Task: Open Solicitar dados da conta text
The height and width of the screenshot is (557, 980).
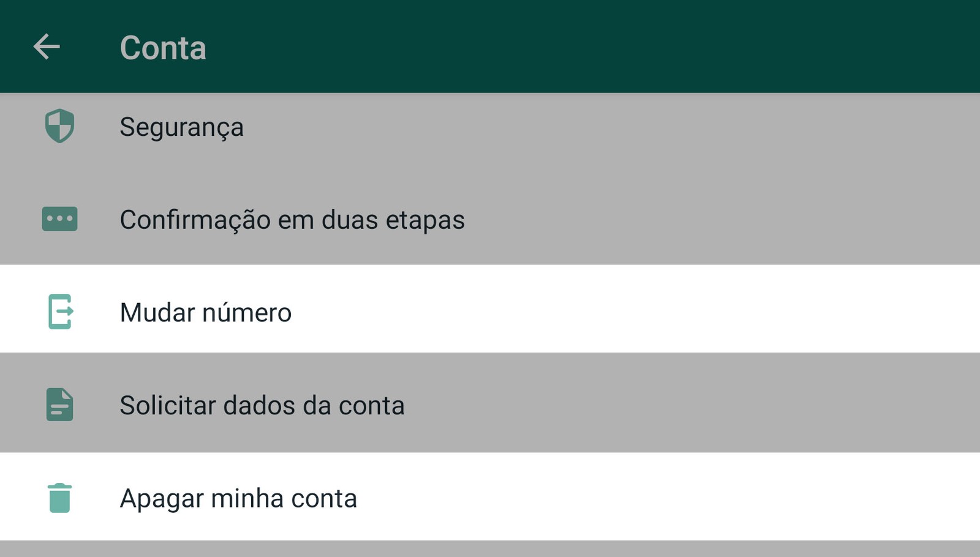Action: [x=262, y=405]
